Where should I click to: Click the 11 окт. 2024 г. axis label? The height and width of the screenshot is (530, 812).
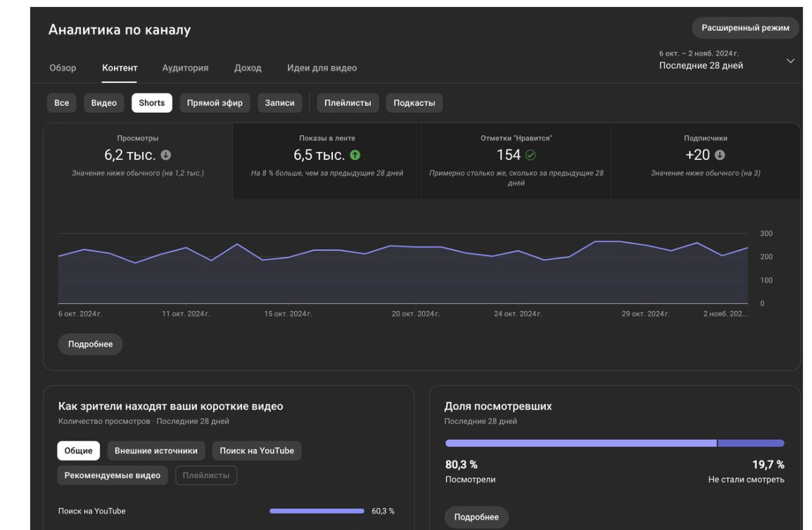point(186,314)
